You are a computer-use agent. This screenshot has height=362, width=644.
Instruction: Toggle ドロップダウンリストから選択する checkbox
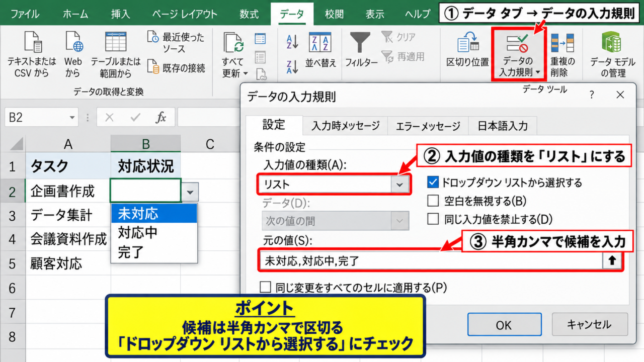click(x=433, y=182)
